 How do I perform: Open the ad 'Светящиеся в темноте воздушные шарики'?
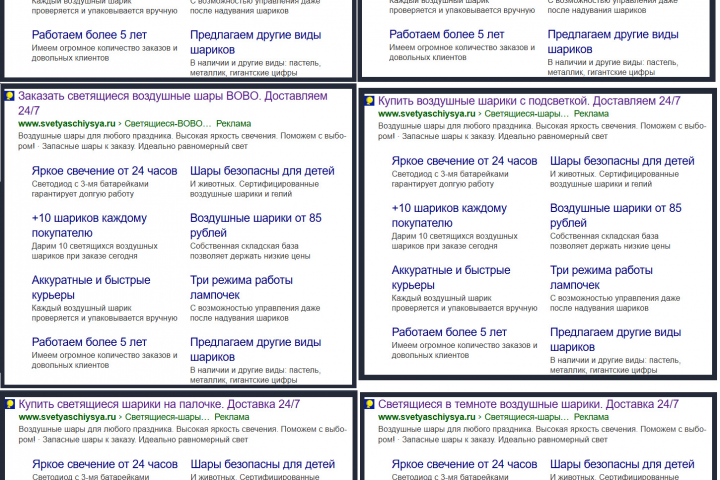point(528,404)
